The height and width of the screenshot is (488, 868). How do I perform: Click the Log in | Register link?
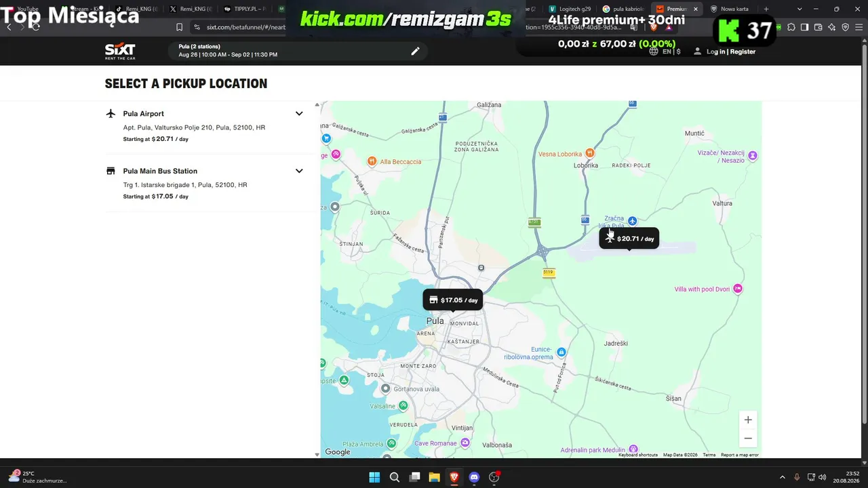(731, 52)
